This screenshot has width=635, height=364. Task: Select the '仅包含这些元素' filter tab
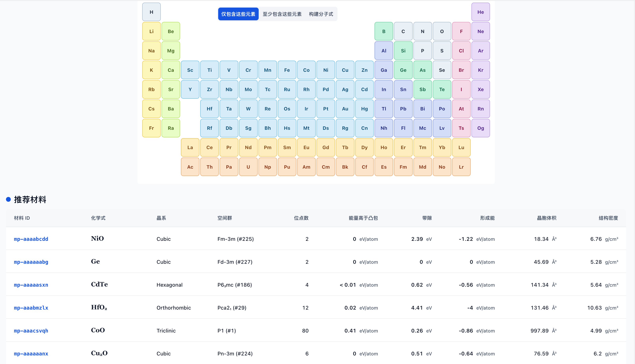tap(238, 14)
